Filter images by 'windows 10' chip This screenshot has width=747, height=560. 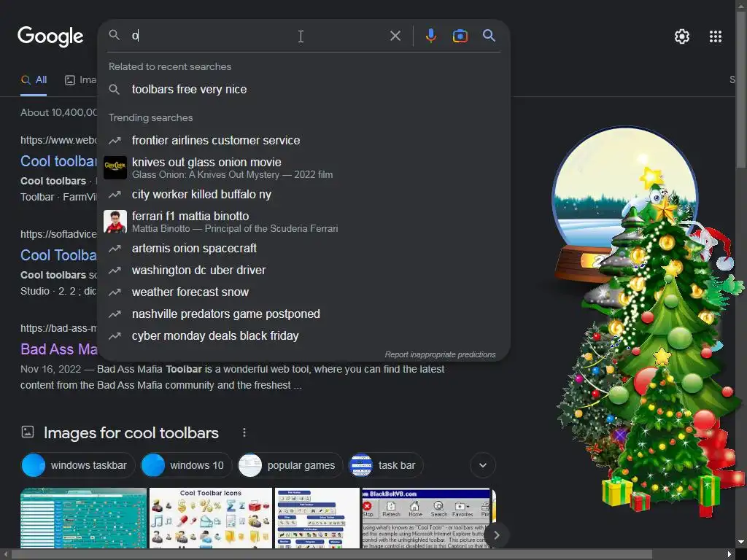coord(186,465)
